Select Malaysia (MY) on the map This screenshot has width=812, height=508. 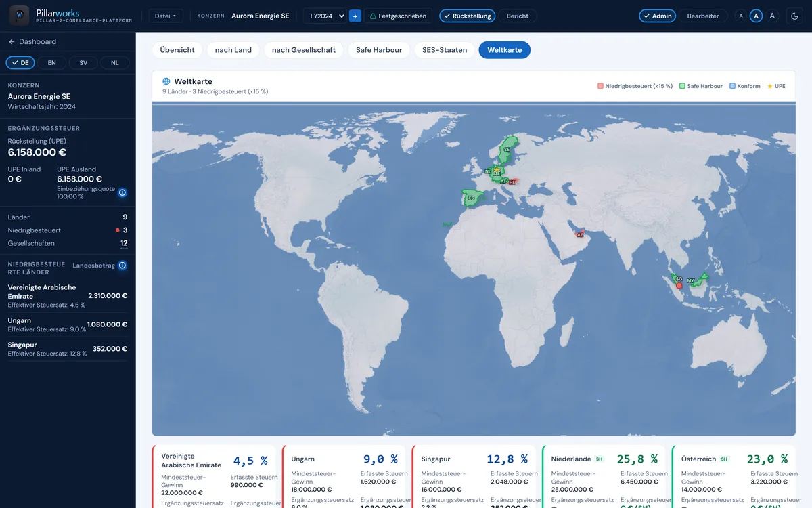click(690, 280)
